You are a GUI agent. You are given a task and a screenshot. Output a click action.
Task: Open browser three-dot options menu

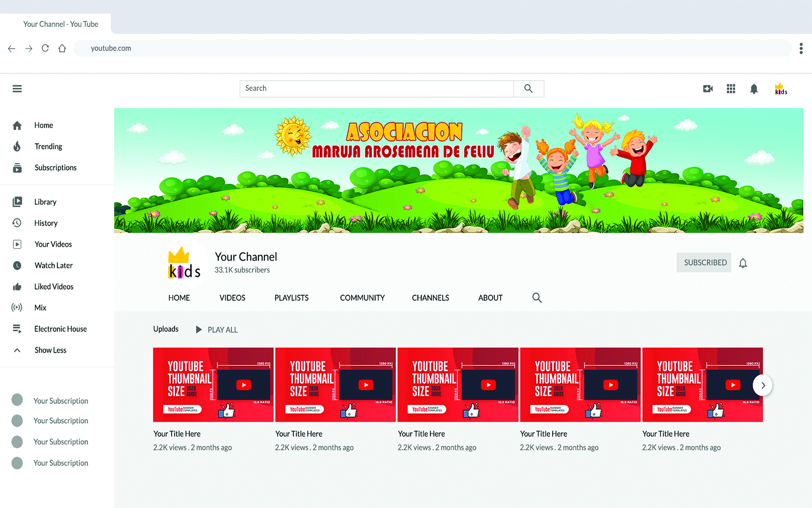(801, 48)
